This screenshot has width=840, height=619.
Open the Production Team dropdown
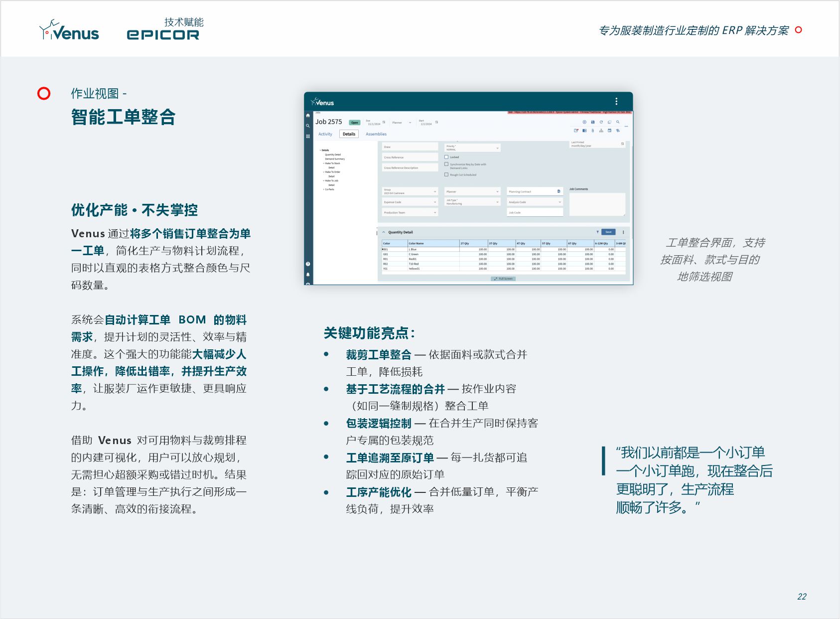410,212
